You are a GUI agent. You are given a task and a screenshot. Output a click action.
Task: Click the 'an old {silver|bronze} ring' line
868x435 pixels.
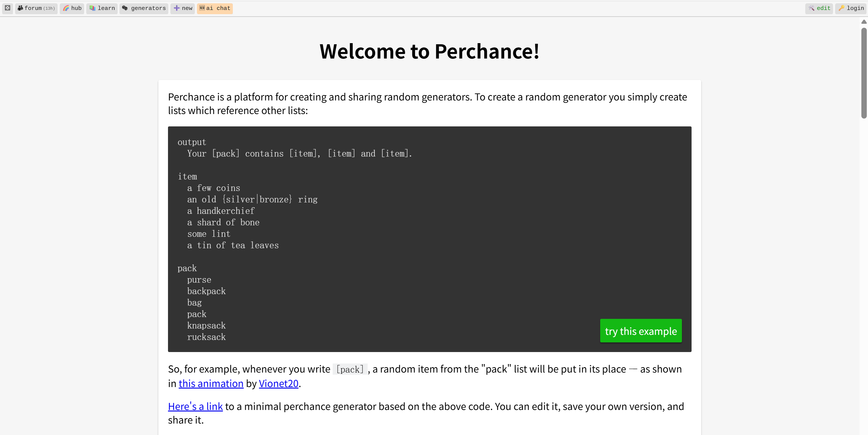[252, 199]
